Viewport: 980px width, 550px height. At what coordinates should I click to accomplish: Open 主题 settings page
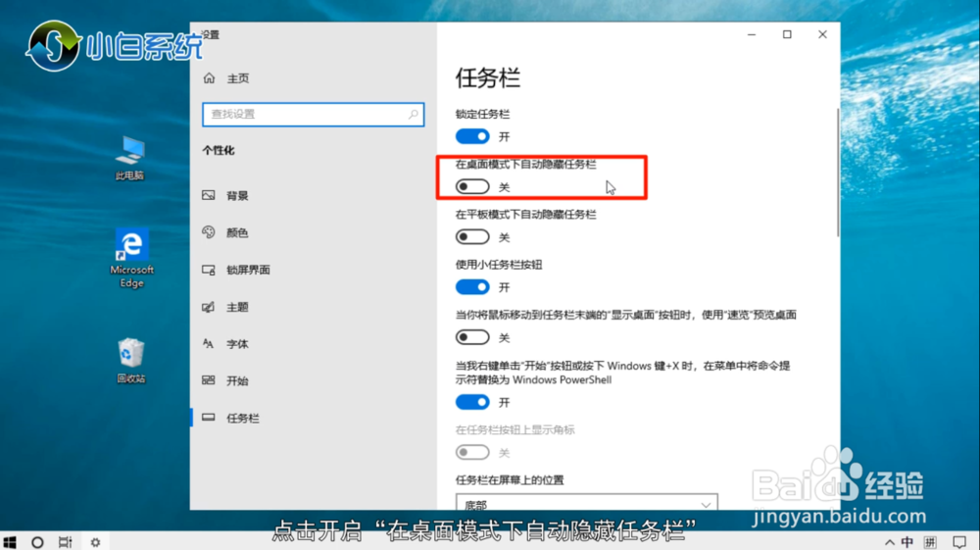(237, 307)
